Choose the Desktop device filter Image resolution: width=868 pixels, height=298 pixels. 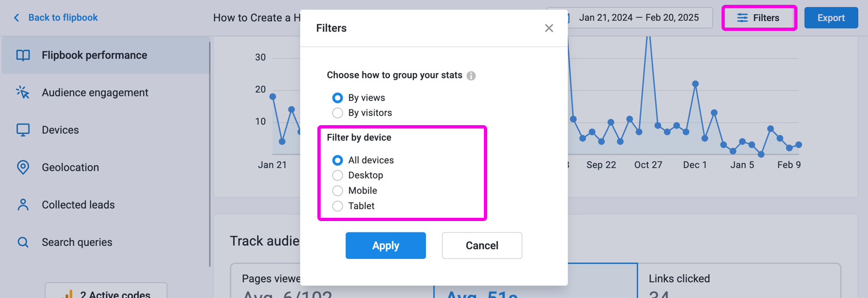click(337, 176)
